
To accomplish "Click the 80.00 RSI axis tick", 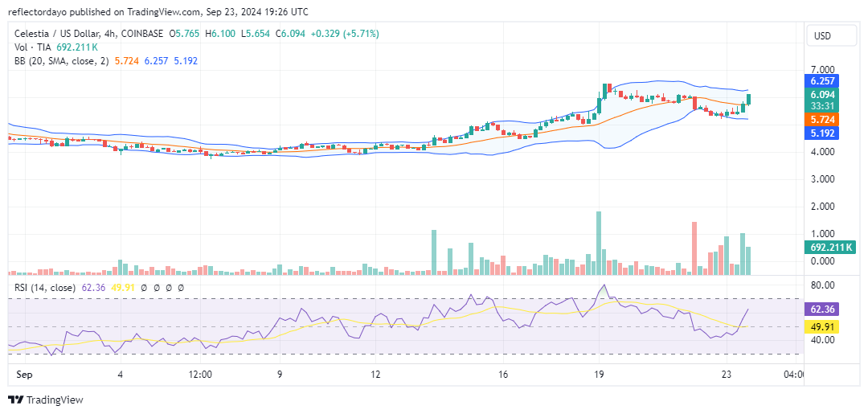I will 823,285.
